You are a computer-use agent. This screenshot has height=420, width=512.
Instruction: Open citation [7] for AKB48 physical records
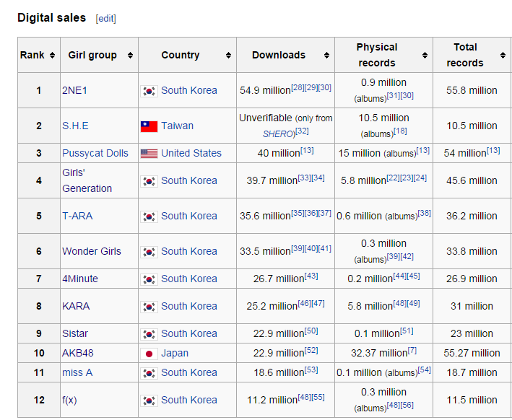click(x=412, y=351)
